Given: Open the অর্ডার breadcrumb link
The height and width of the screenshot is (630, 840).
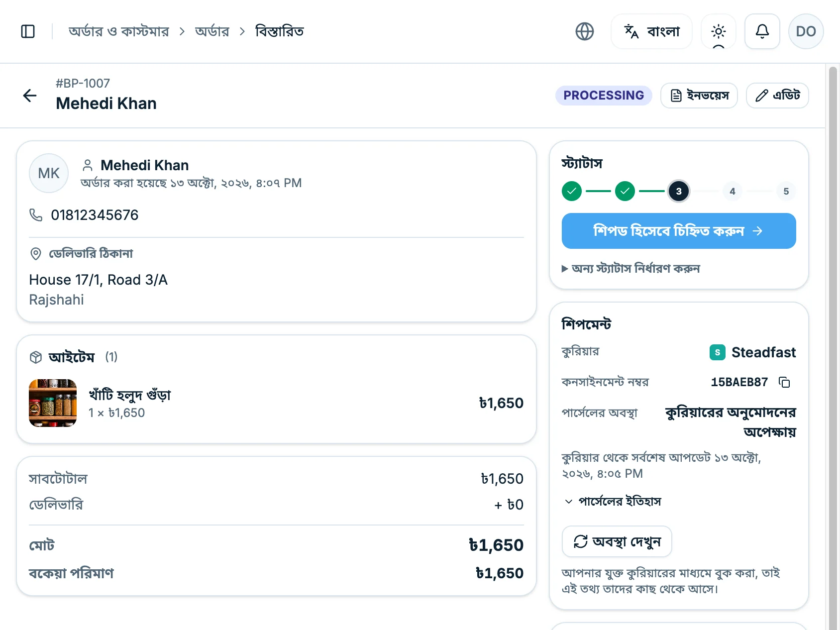Looking at the screenshot, I should tap(212, 31).
